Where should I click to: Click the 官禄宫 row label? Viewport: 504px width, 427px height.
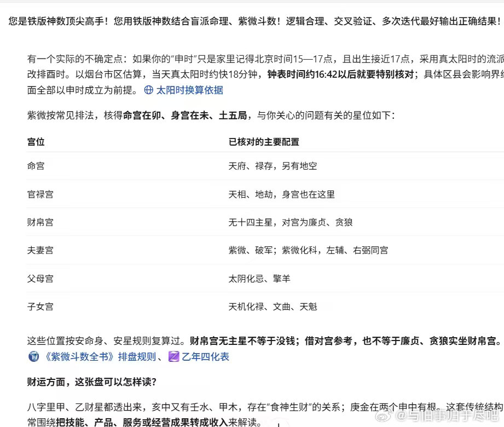click(x=40, y=194)
